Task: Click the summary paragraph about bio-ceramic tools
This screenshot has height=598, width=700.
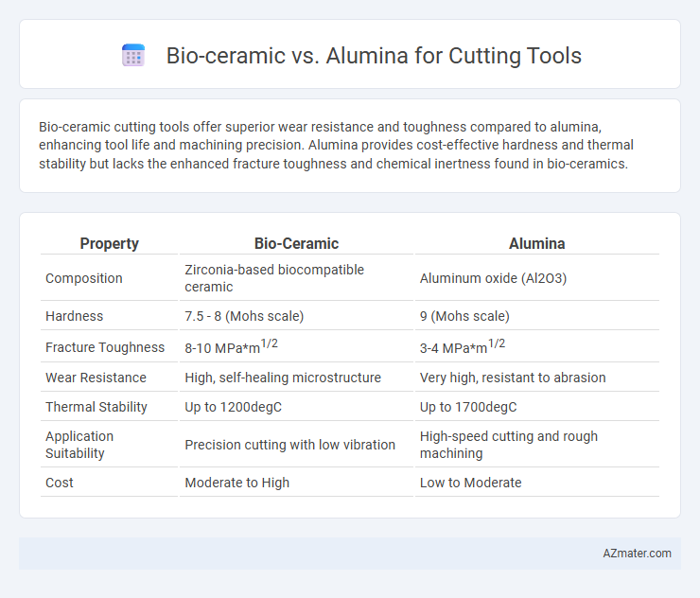Action: [x=336, y=145]
